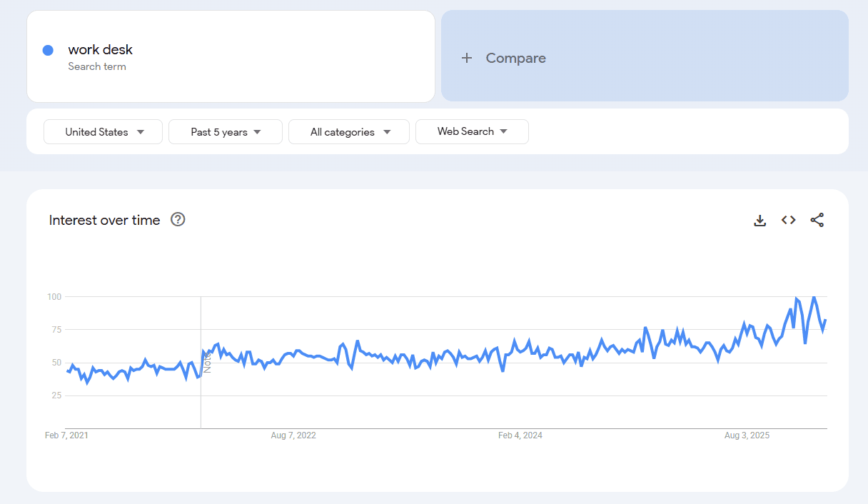Viewport: 868px width, 504px height.
Task: Open the Web Search type filter
Action: click(472, 131)
